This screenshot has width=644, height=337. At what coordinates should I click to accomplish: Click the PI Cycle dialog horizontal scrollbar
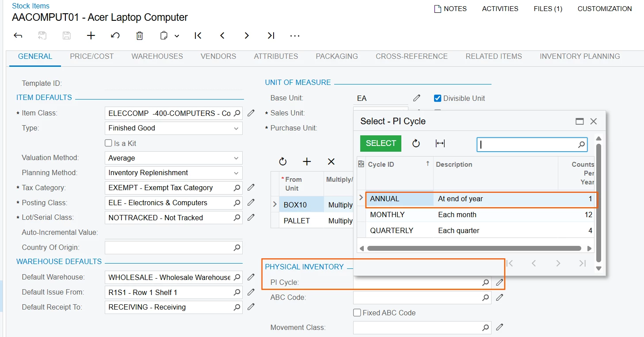pos(474,249)
